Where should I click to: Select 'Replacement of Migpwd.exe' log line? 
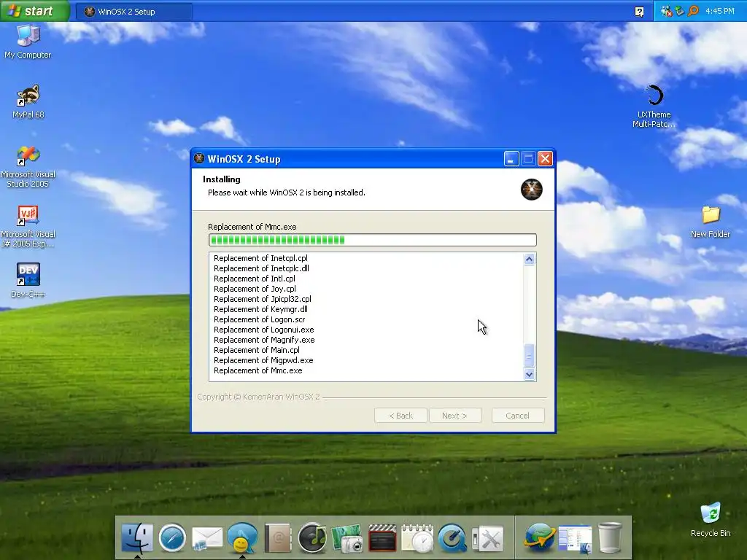263,360
